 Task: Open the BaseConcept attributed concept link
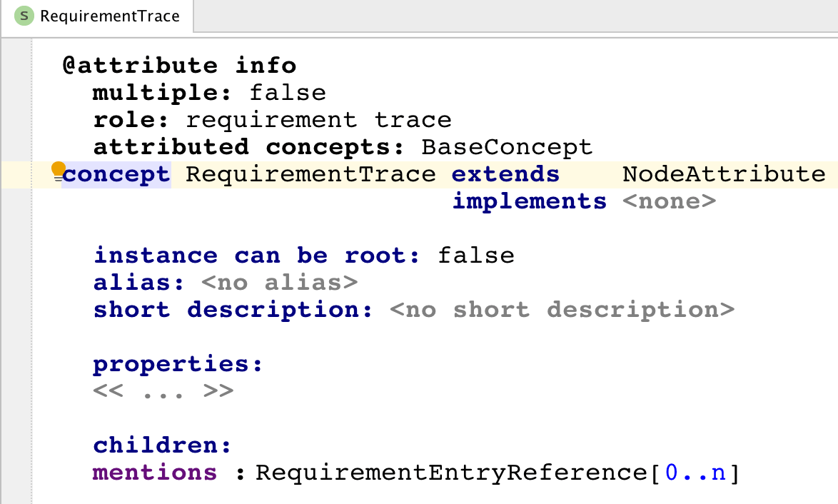pos(507,147)
